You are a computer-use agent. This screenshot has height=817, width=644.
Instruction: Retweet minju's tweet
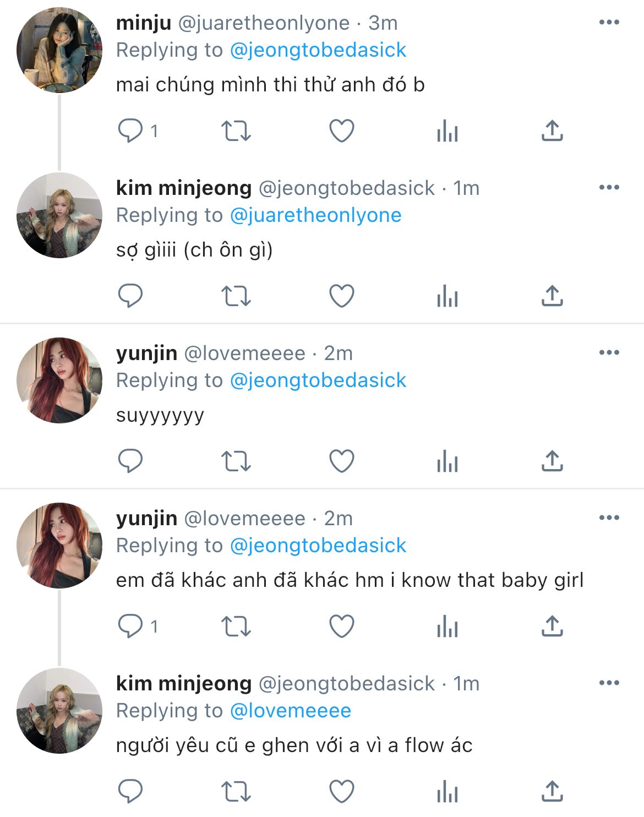pyautogui.click(x=236, y=131)
